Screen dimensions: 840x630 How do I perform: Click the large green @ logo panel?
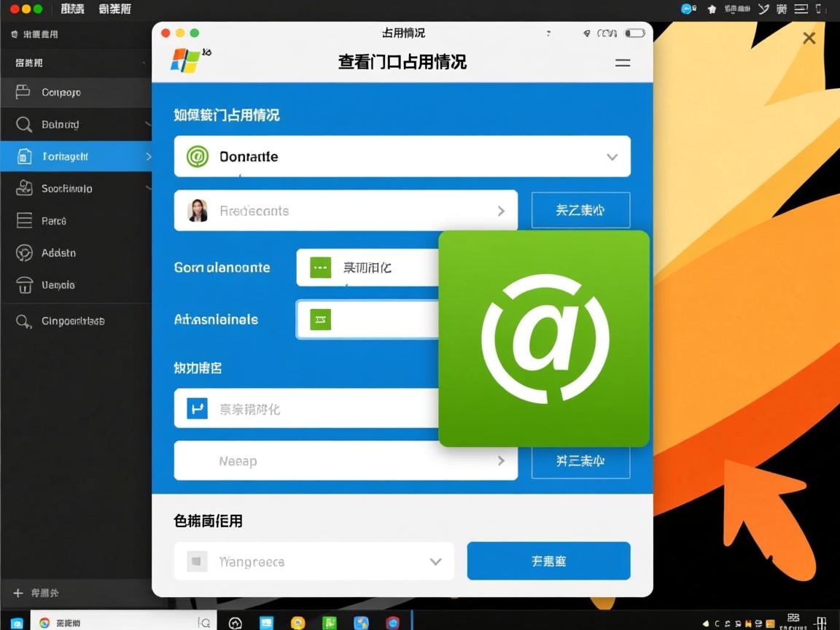point(544,338)
